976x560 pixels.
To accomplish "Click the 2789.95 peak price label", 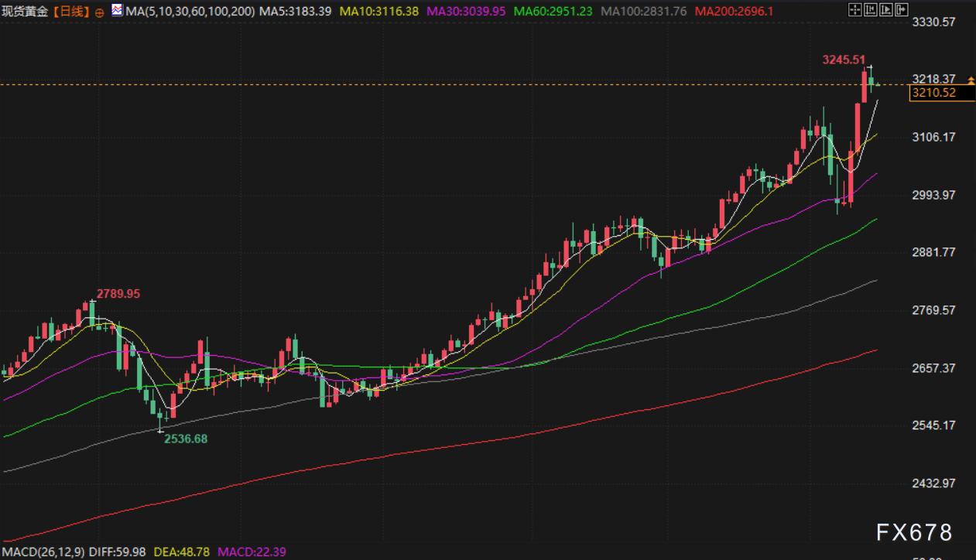I will tap(118, 294).
